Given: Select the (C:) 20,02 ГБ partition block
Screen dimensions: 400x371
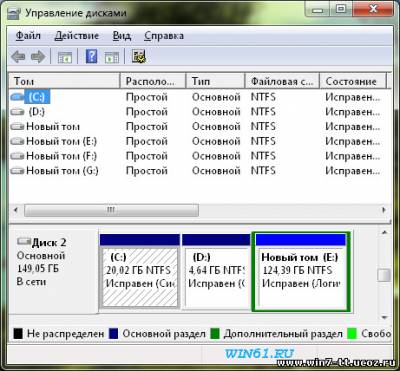Looking at the screenshot, I should pos(140,272).
